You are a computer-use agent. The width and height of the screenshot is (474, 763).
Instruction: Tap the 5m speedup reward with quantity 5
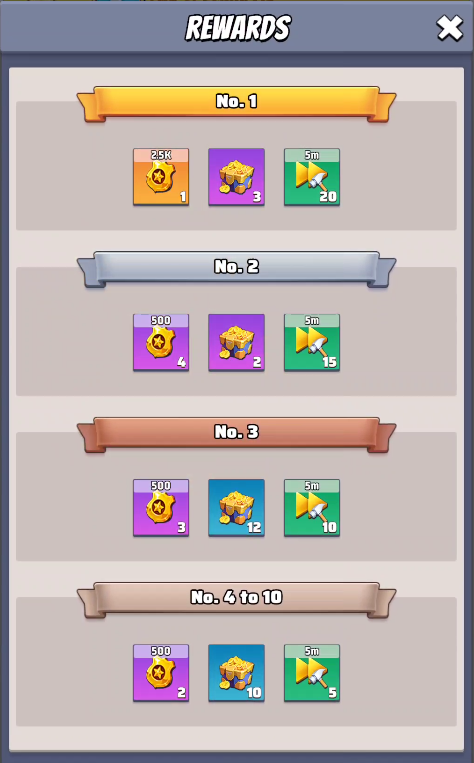point(312,673)
